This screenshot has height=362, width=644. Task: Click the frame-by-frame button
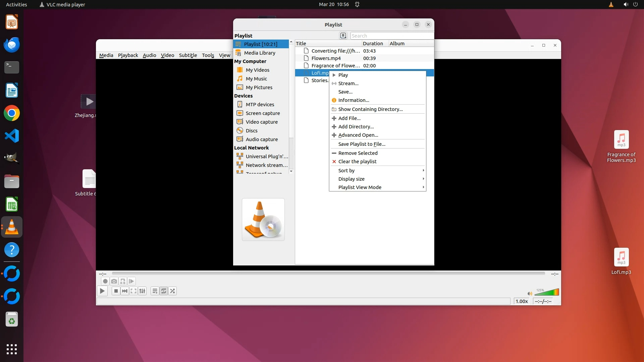[131, 281]
